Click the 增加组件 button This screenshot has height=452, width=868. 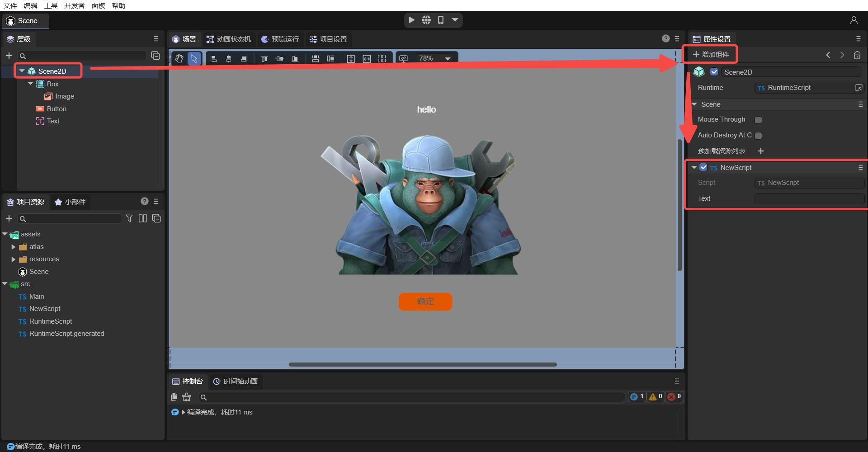[711, 55]
